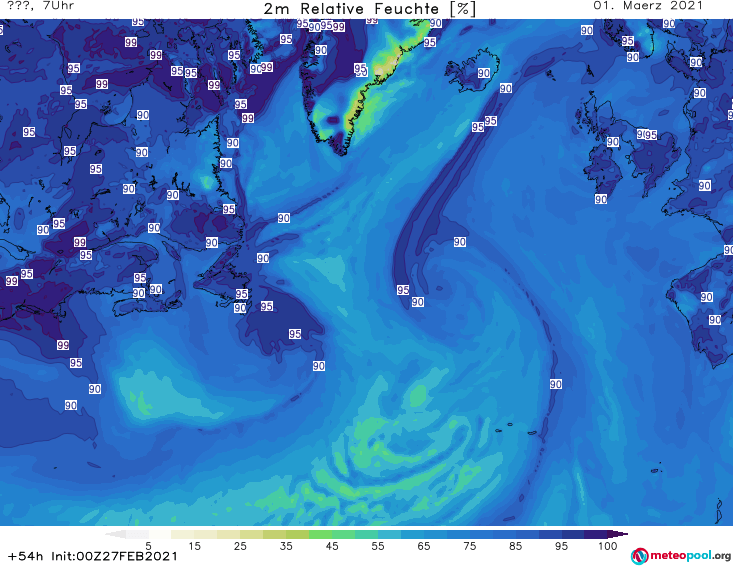733x566 pixels.
Task: Pick the dark purple end of the legend
Action: click(x=618, y=534)
